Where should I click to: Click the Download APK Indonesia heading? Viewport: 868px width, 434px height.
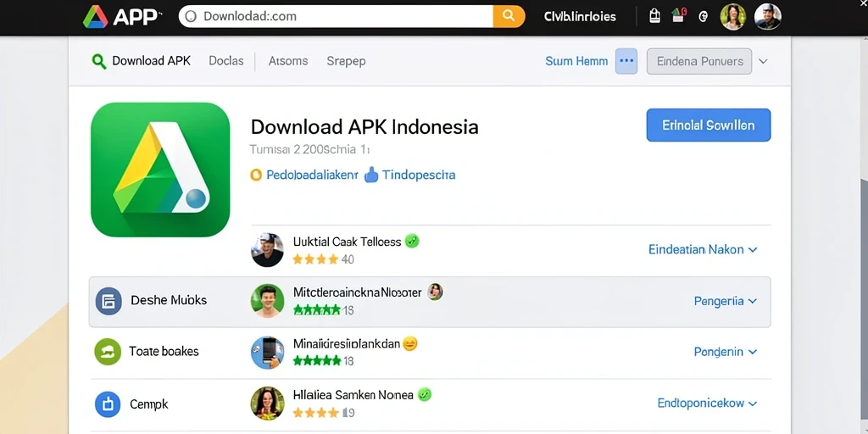pos(364,127)
